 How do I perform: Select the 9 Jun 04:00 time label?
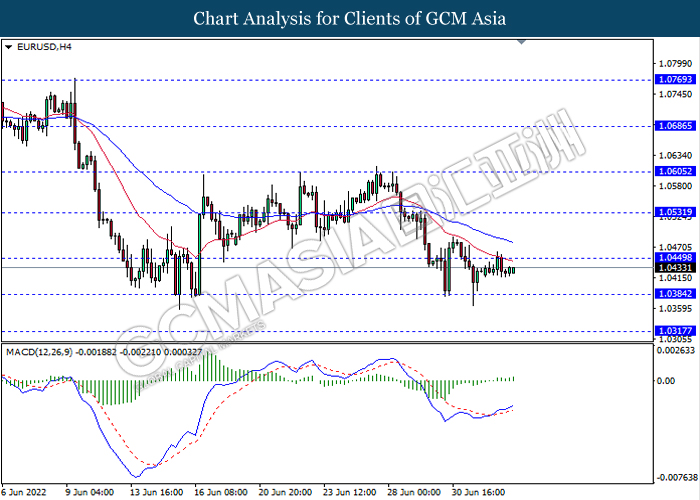(90, 492)
